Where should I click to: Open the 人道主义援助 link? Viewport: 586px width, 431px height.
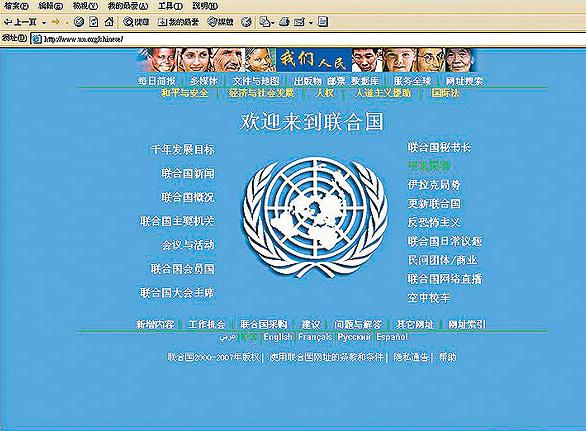click(383, 93)
